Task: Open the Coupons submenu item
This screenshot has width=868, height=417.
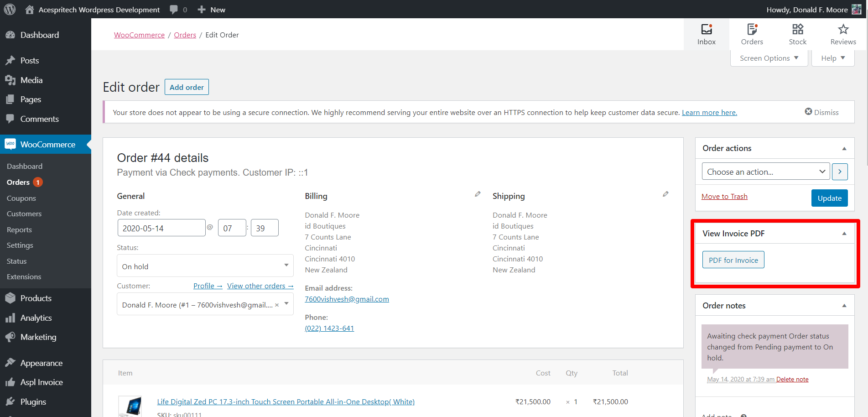Action: point(21,198)
